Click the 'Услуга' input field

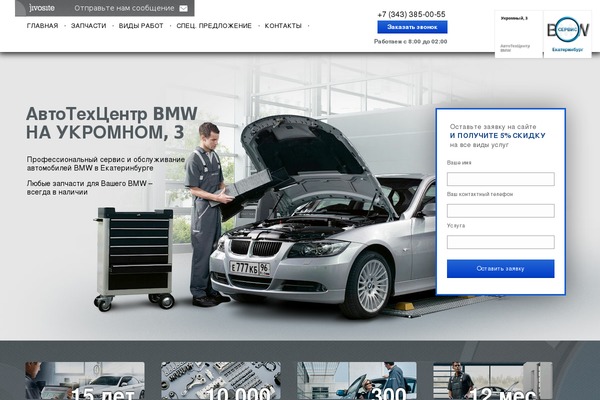pos(501,242)
